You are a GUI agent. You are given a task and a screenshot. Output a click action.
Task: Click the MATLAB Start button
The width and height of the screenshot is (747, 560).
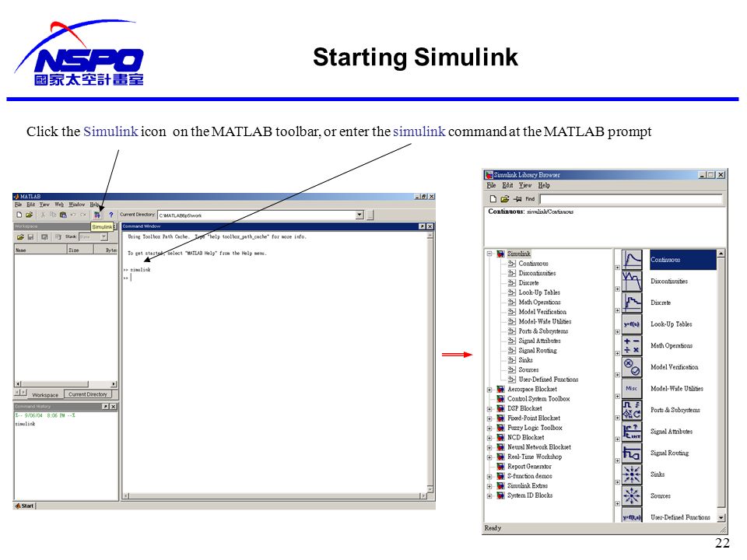coord(25,506)
